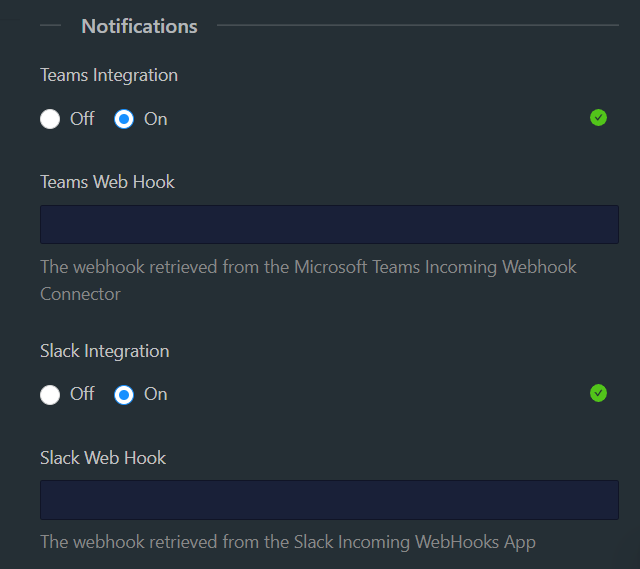Viewport: 640px width, 569px height.
Task: Click the divider line beside Notifications heading
Action: tap(418, 26)
